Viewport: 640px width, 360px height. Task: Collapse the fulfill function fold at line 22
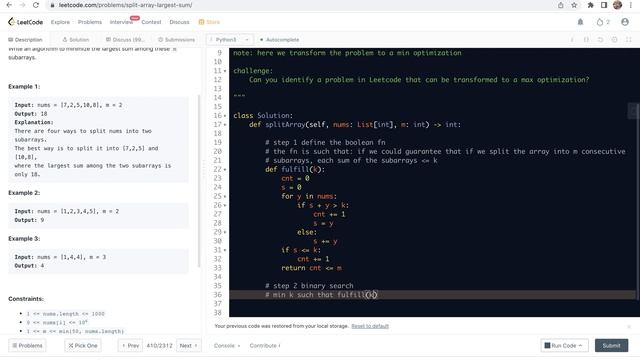click(225, 169)
